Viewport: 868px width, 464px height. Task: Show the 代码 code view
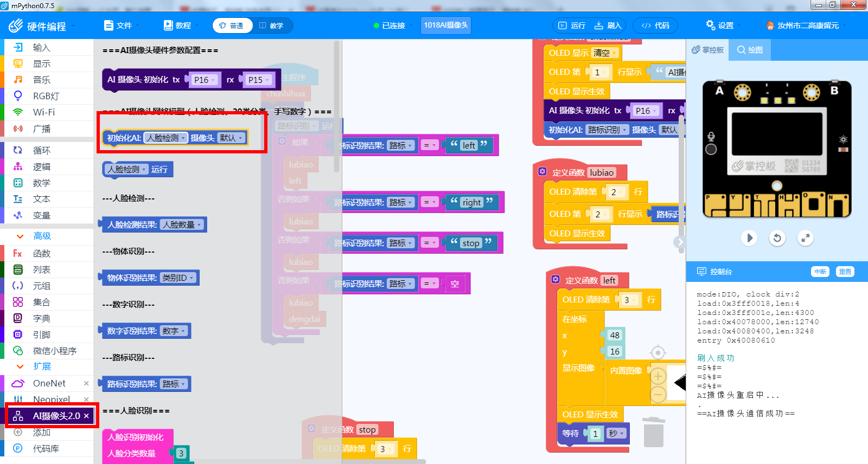point(655,25)
